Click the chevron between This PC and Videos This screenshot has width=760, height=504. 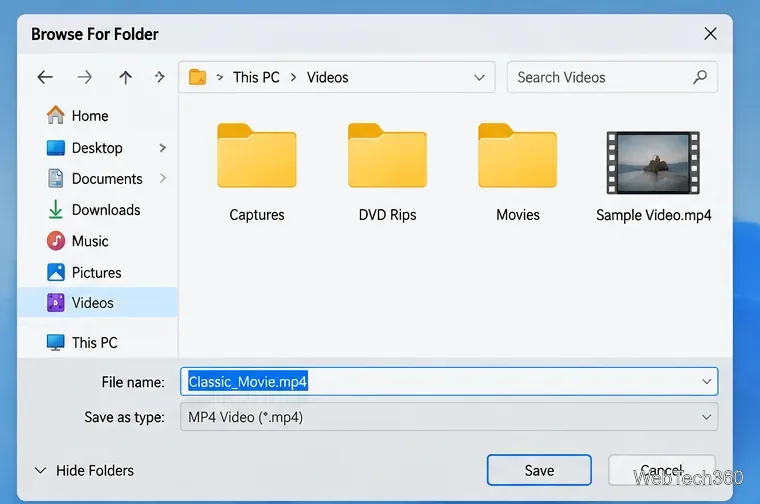tap(293, 77)
